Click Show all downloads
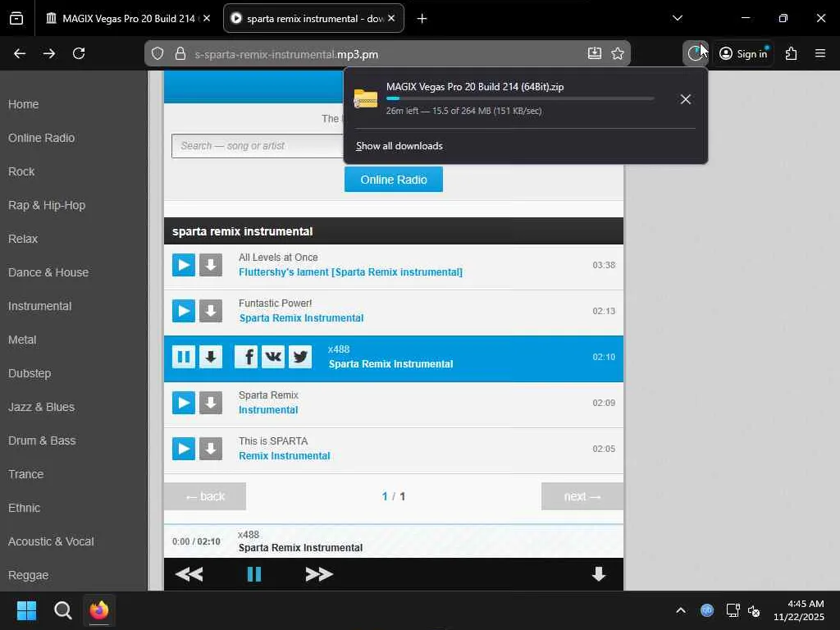This screenshot has height=630, width=840. [x=399, y=146]
